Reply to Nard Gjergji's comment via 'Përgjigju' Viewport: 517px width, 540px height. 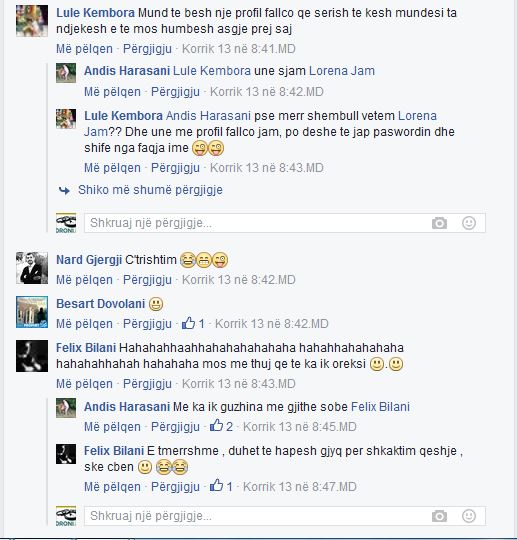(147, 280)
